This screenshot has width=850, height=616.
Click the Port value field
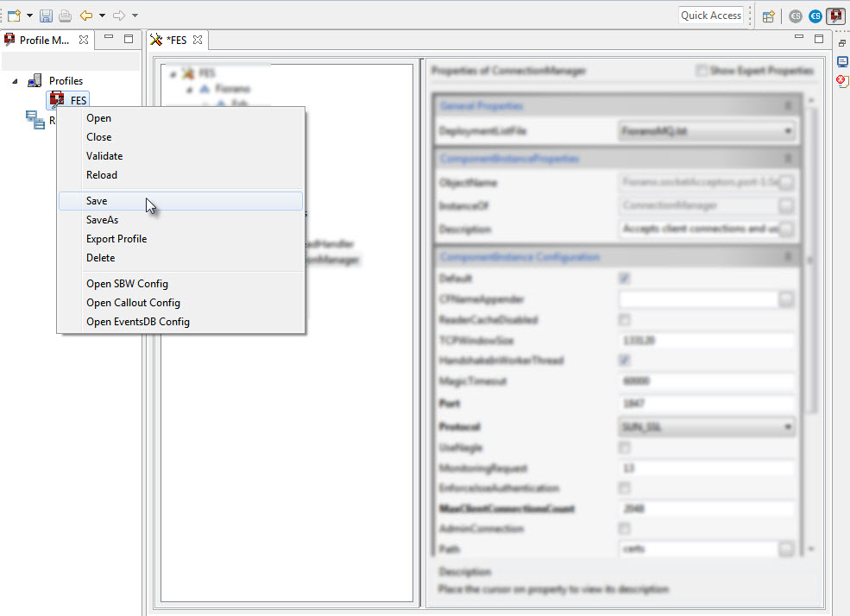click(x=707, y=404)
